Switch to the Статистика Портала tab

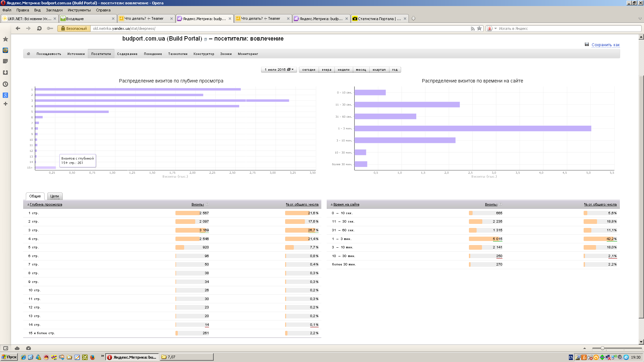380,19
